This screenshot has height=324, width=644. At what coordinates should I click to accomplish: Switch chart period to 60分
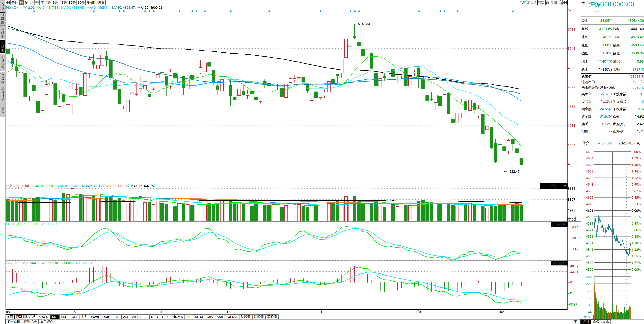pos(81,2)
